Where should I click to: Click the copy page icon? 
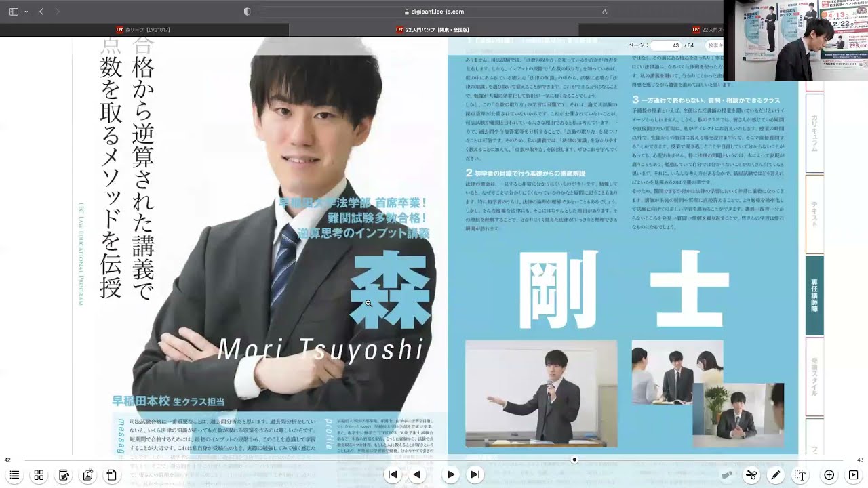tap(112, 475)
